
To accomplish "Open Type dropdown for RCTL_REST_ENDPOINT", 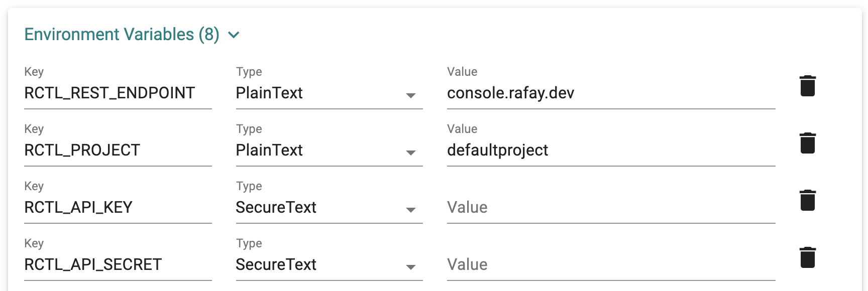I will click(x=329, y=93).
